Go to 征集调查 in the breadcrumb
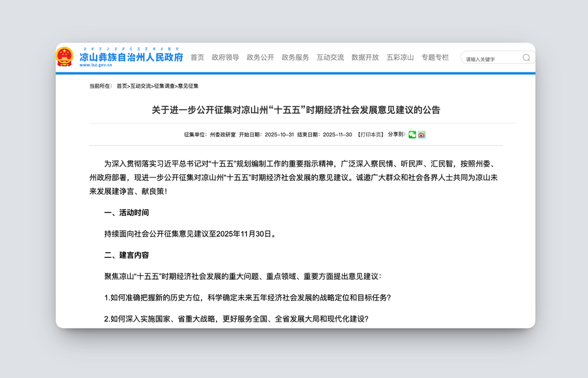The height and width of the screenshot is (378, 588). 164,86
